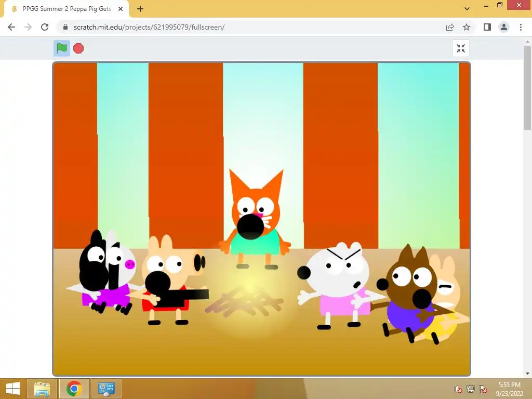This screenshot has width=532, height=399.
Task: Stop the project with the red stop button
Action: (x=78, y=48)
